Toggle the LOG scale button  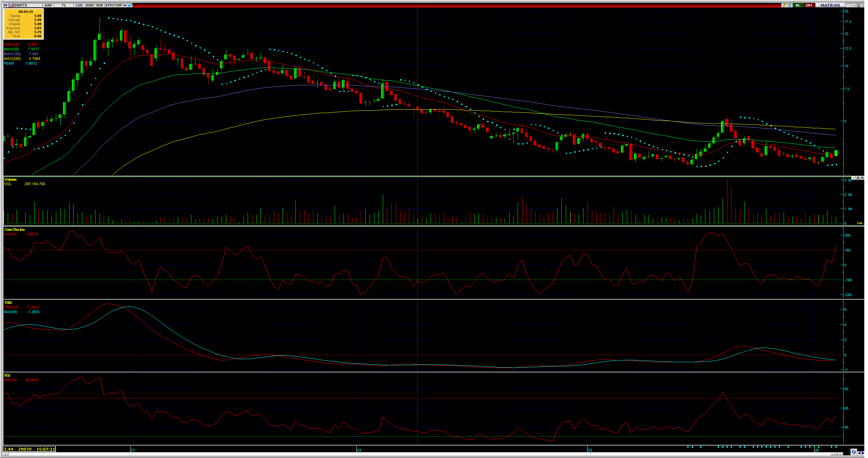point(79,5)
